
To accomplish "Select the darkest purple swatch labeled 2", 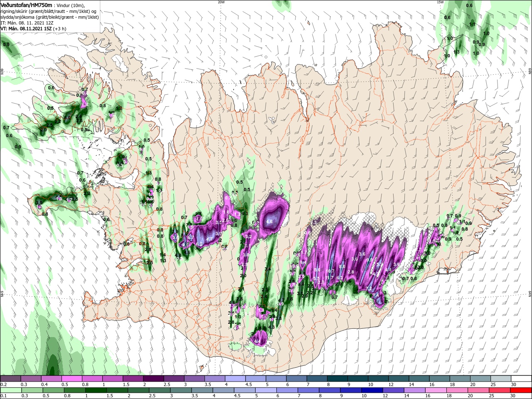I will [x=153, y=379].
